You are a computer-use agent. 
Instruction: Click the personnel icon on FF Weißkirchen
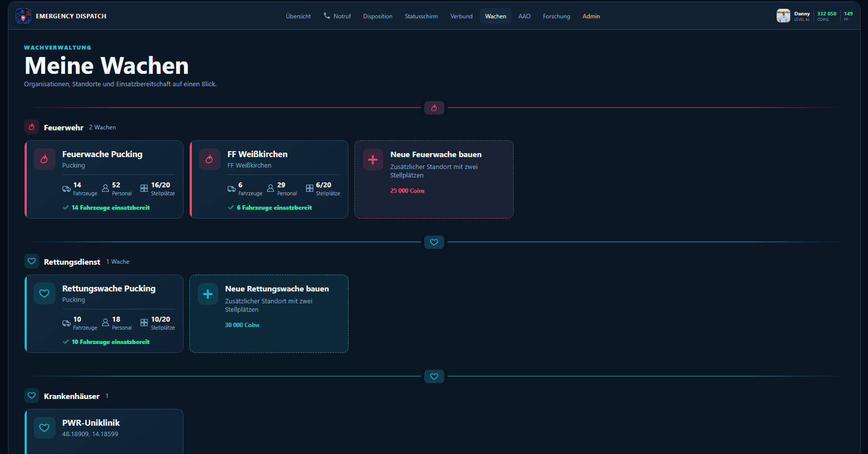pos(271,188)
